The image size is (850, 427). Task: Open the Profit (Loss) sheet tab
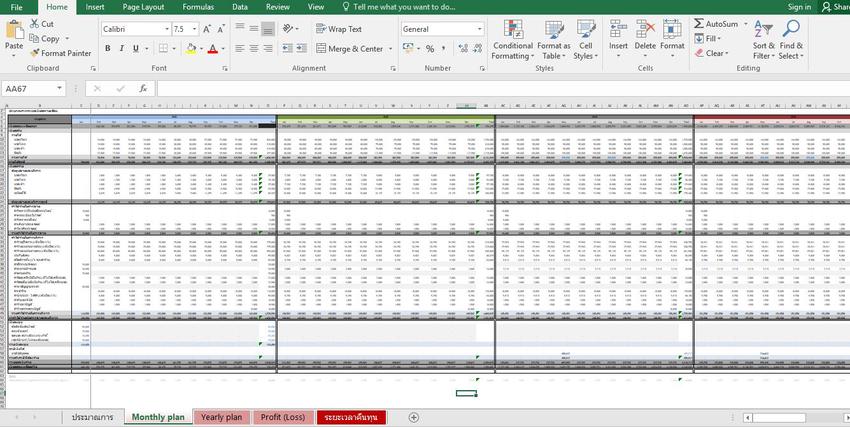[x=282, y=417]
